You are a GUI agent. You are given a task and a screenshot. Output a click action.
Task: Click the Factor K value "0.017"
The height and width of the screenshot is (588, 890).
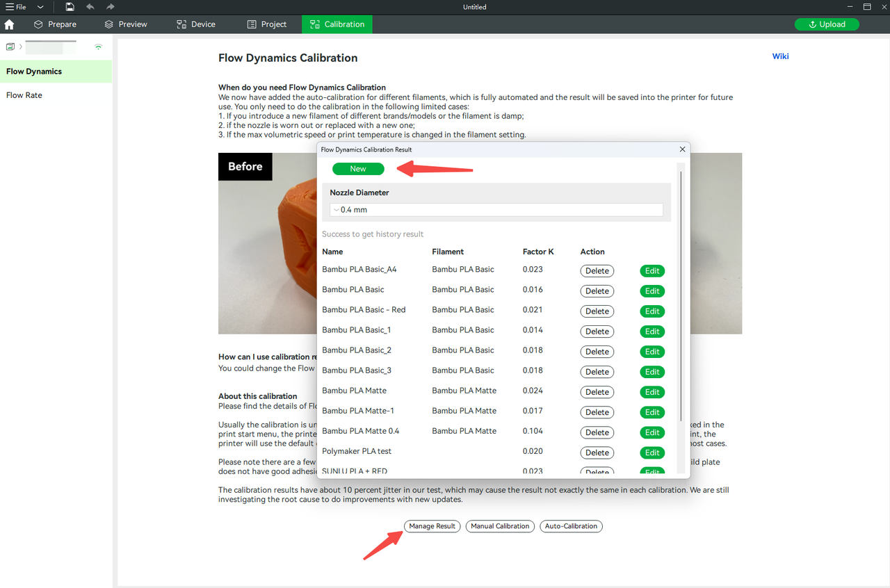(x=533, y=410)
